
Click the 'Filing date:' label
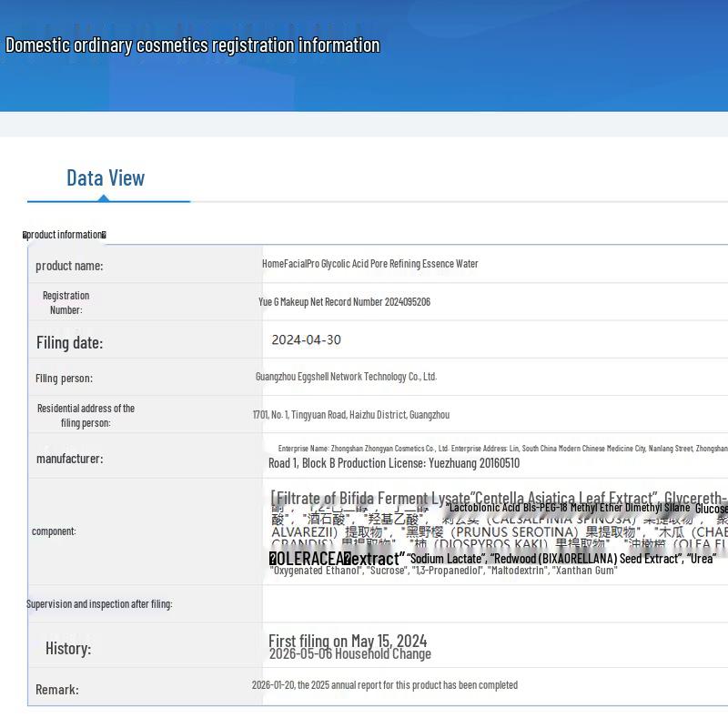[x=70, y=343]
